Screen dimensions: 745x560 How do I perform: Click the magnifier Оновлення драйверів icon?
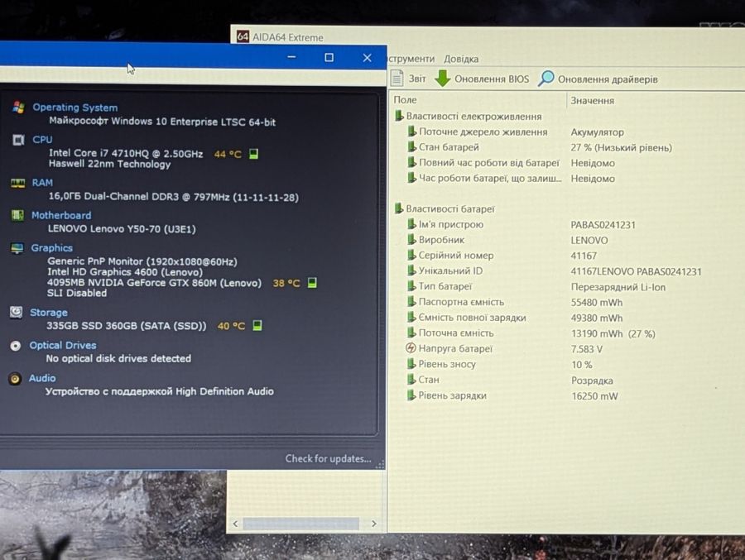coord(546,79)
